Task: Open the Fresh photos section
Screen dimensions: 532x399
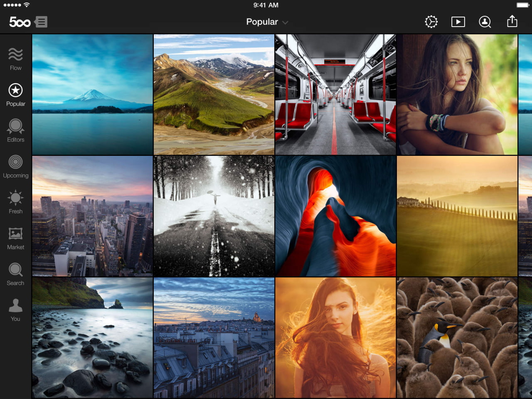Action: coord(15,201)
